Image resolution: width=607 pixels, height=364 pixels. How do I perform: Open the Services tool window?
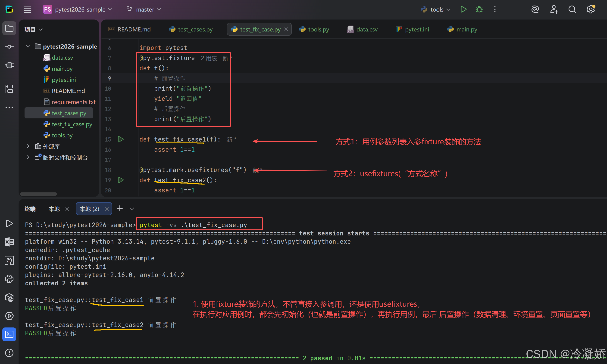pyautogui.click(x=9, y=316)
